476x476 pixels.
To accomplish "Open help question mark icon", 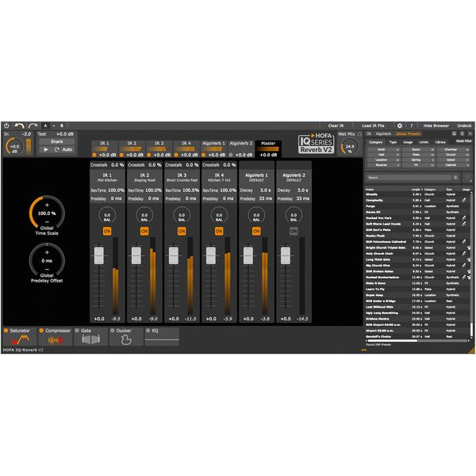I will (x=411, y=125).
